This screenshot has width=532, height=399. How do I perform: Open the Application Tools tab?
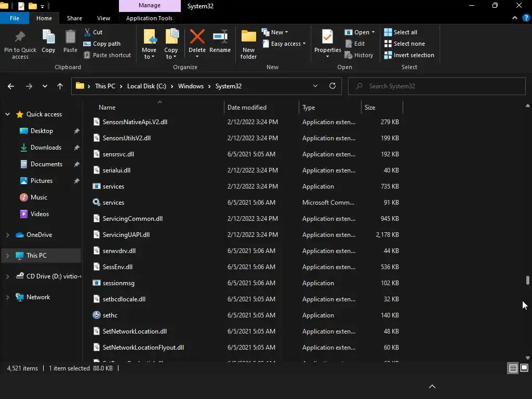tap(149, 18)
